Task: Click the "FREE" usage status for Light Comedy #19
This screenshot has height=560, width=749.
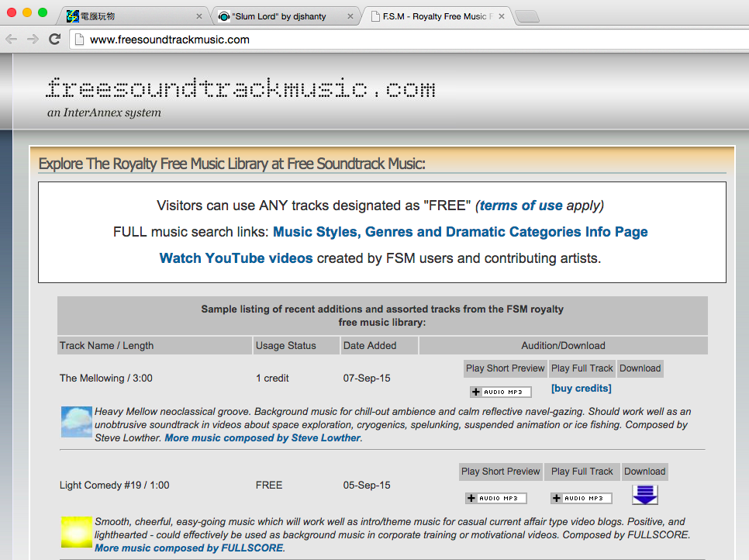Action: point(269,485)
